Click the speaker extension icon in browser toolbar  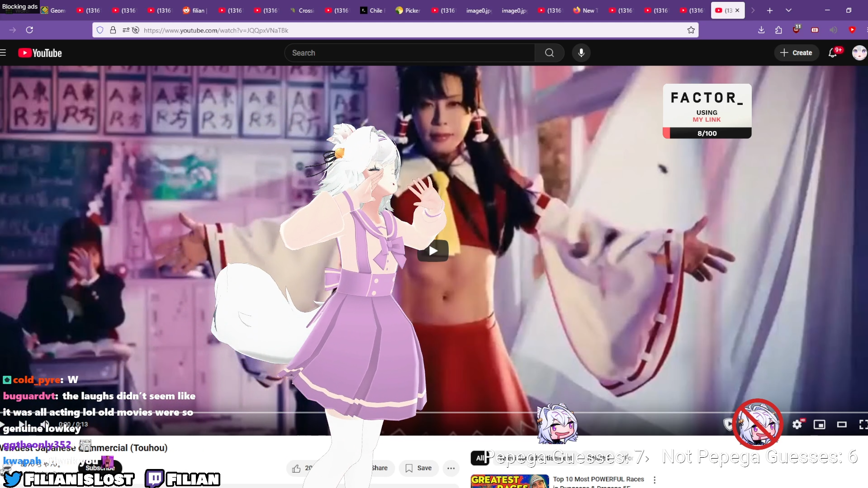[834, 30]
